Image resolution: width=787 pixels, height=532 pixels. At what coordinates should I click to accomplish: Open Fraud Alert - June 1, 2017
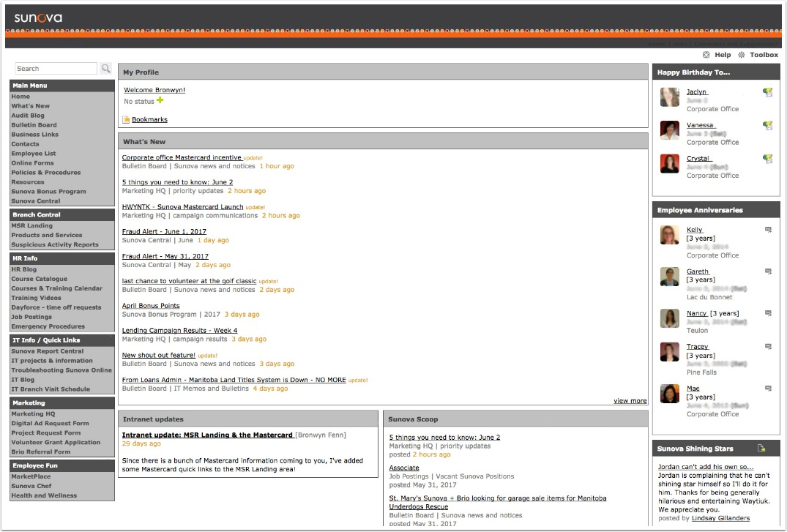[164, 231]
